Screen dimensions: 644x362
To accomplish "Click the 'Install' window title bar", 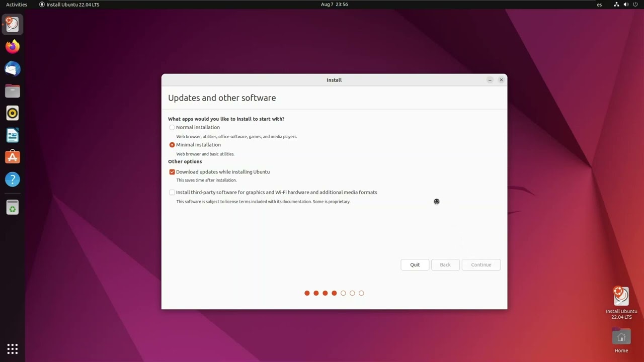I will click(x=334, y=80).
